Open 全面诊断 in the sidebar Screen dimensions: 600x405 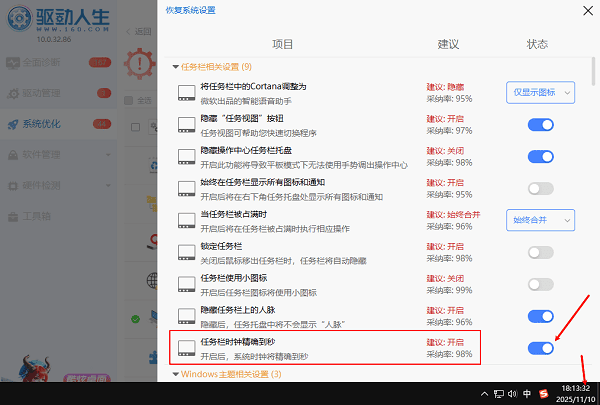tap(57, 62)
